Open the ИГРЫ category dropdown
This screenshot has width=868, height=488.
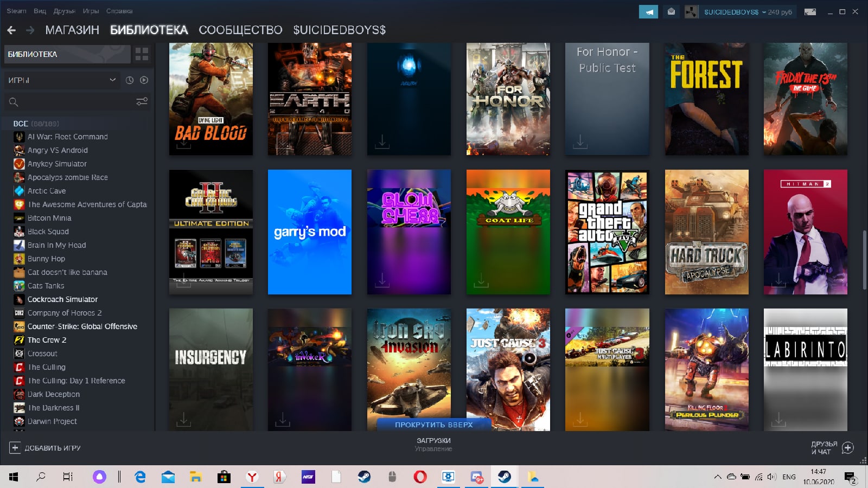[x=62, y=80]
